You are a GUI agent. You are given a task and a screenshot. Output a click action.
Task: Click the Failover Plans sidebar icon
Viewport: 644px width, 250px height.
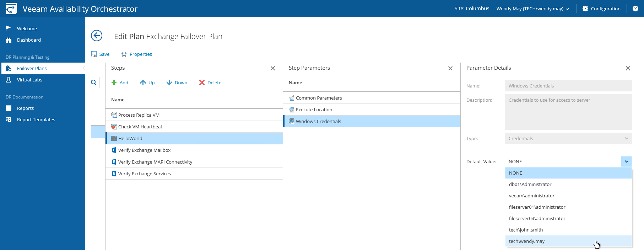(x=9, y=68)
